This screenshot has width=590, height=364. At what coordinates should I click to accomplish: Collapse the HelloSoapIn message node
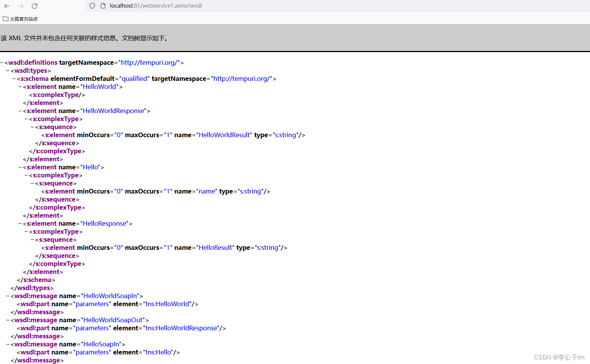pyautogui.click(x=8, y=344)
